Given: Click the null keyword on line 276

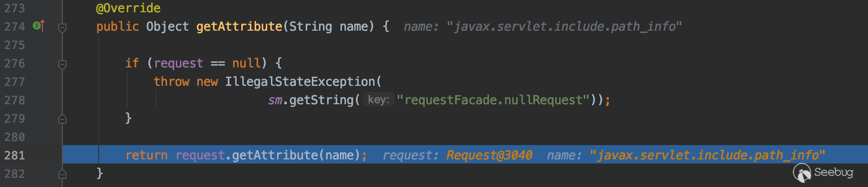Looking at the screenshot, I should click(x=246, y=63).
